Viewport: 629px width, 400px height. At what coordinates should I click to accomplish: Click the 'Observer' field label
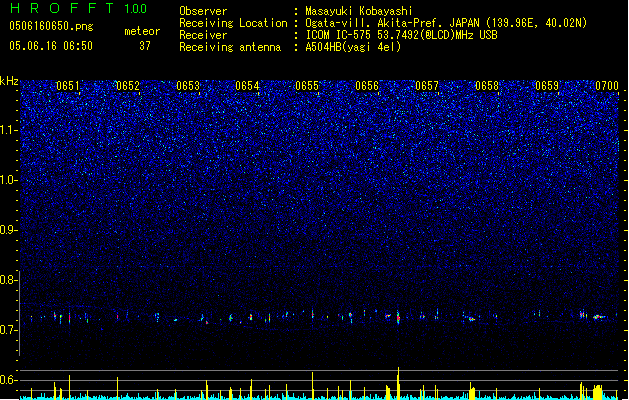(x=203, y=11)
